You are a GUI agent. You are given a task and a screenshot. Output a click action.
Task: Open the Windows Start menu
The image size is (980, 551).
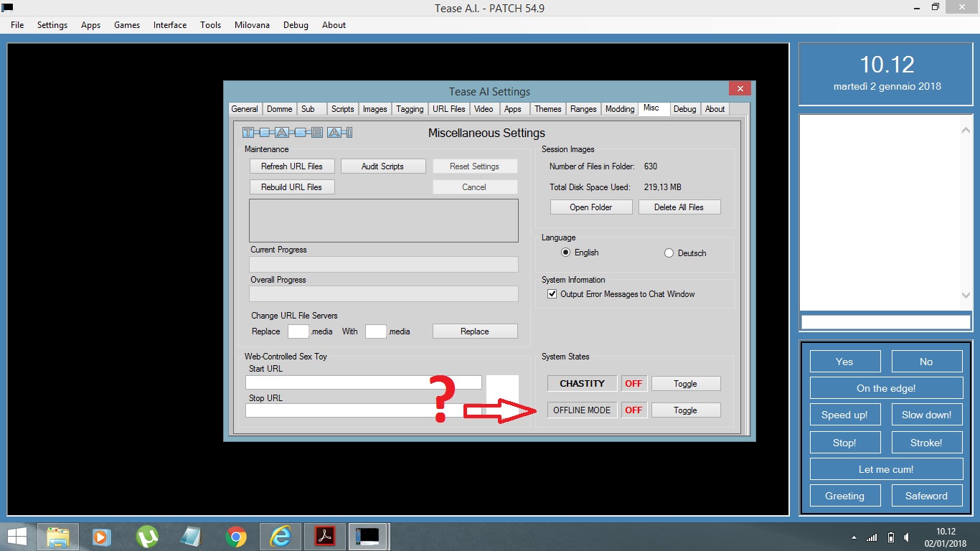[x=17, y=537]
